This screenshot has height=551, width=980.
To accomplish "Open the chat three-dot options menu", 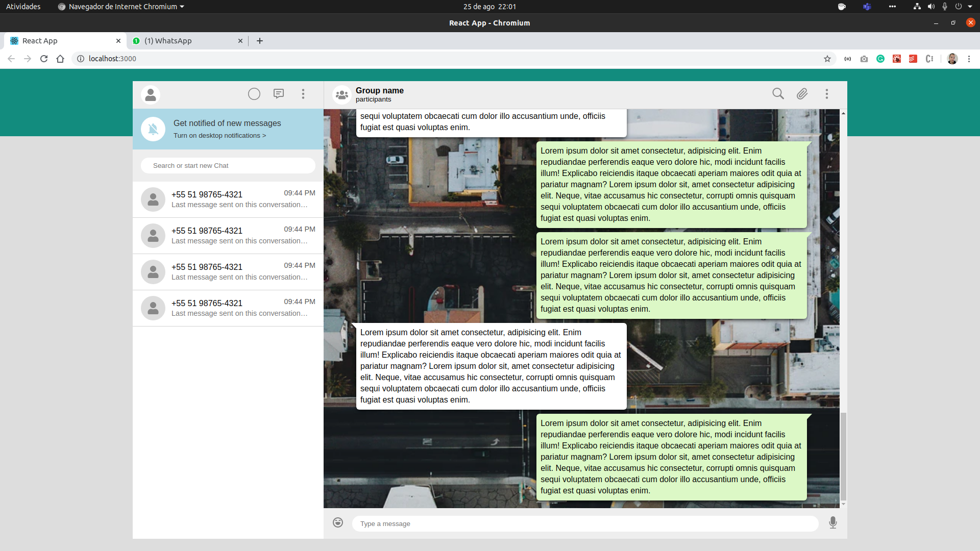I will 827,94.
